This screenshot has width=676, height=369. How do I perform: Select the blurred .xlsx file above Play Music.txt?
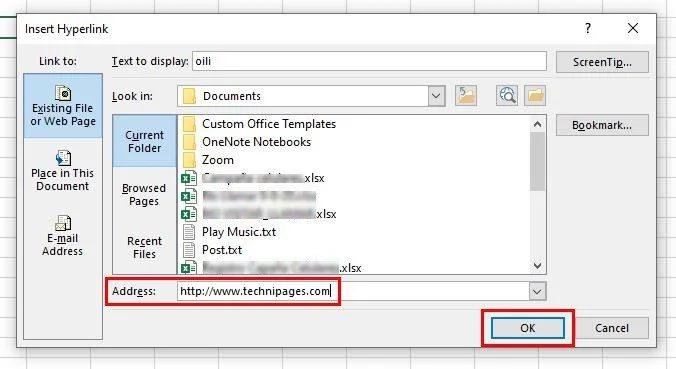(259, 214)
